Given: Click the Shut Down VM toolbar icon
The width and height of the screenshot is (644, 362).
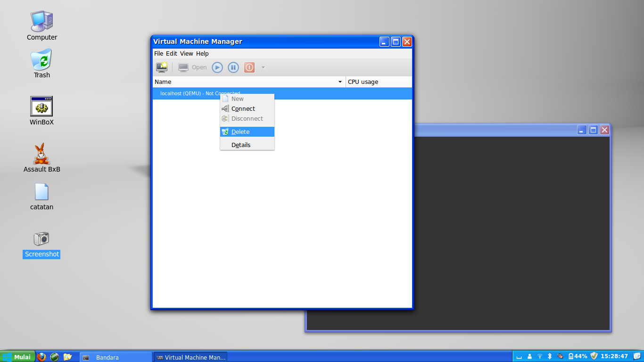Looking at the screenshot, I should 249,67.
